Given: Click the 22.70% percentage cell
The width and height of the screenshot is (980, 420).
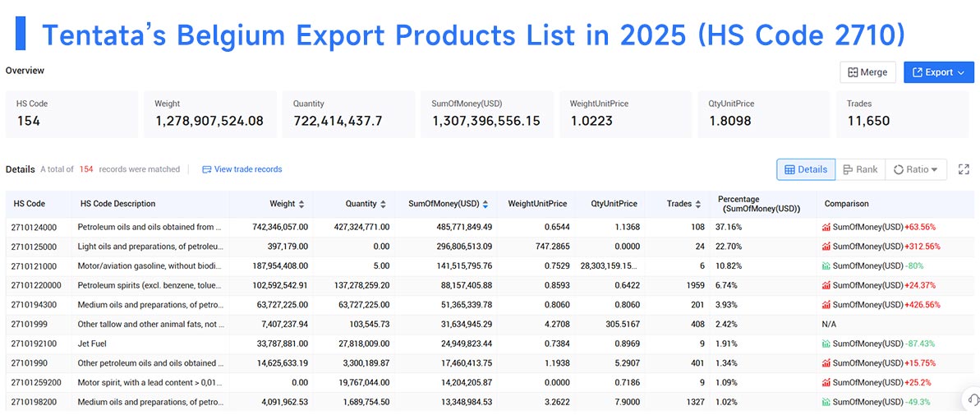Looking at the screenshot, I should 728,247.
